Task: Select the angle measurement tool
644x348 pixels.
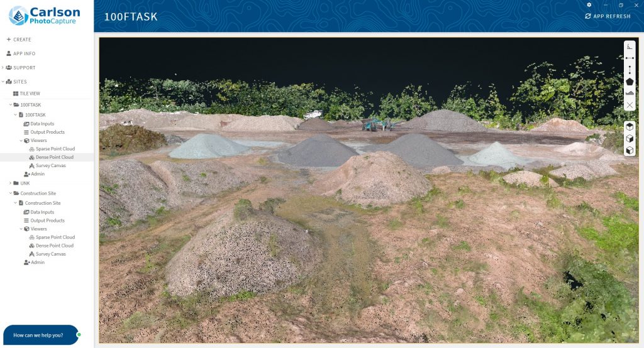Action: [x=630, y=46]
